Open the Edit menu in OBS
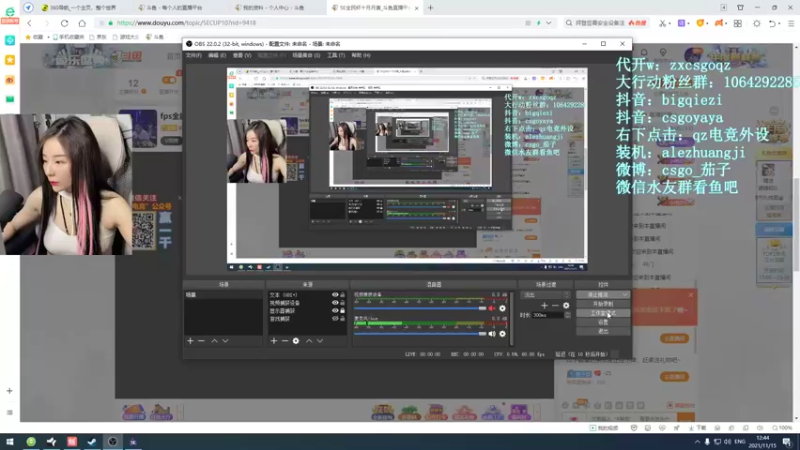800x450 pixels. point(217,55)
